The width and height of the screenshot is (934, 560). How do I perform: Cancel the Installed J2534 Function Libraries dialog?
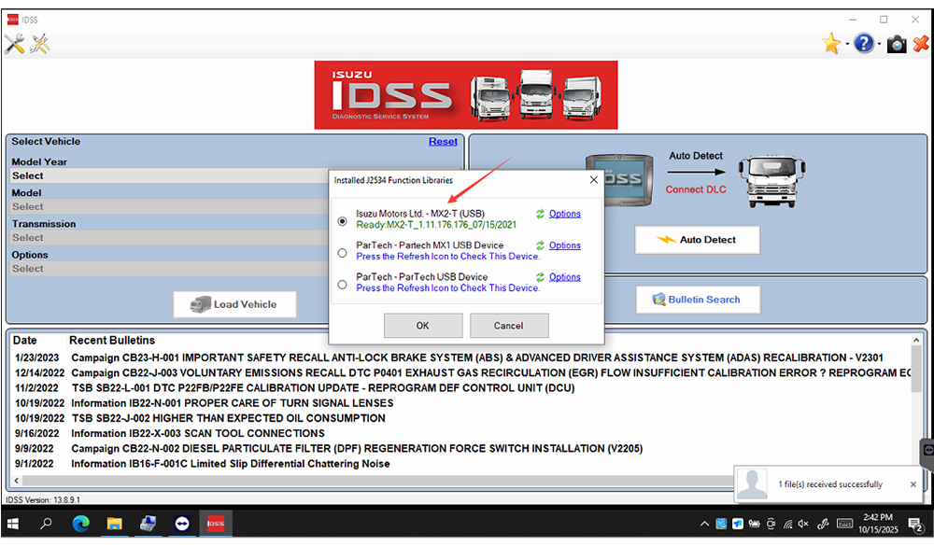click(509, 326)
